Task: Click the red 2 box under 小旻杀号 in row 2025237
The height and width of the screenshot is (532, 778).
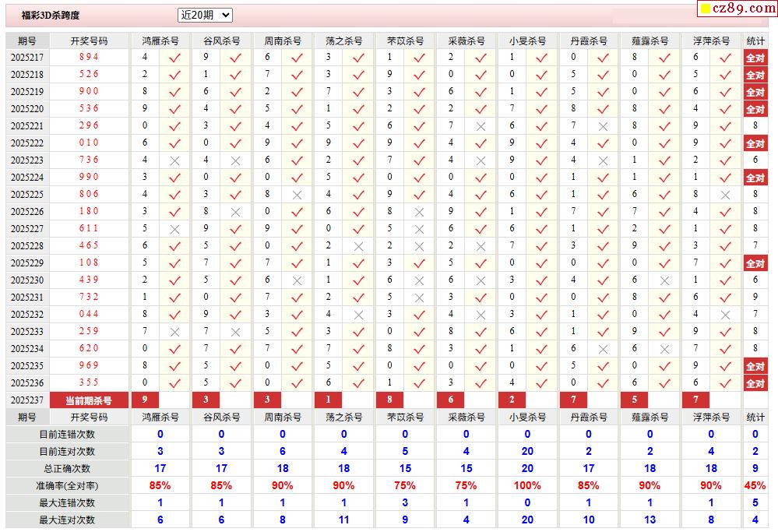Action: pyautogui.click(x=512, y=400)
